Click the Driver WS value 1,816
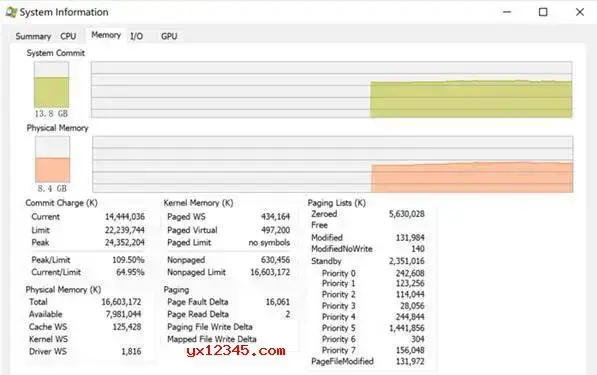This screenshot has height=375, width=597. coord(131,351)
